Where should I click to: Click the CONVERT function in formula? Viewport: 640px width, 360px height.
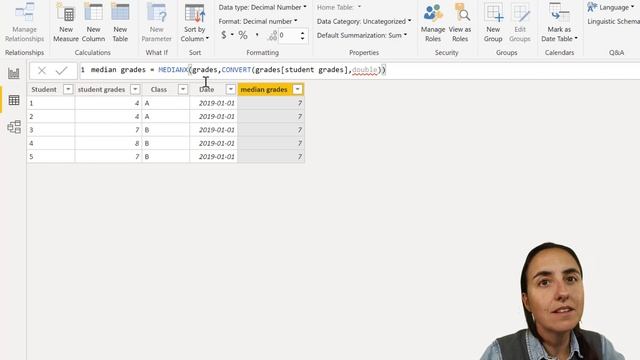[236, 70]
